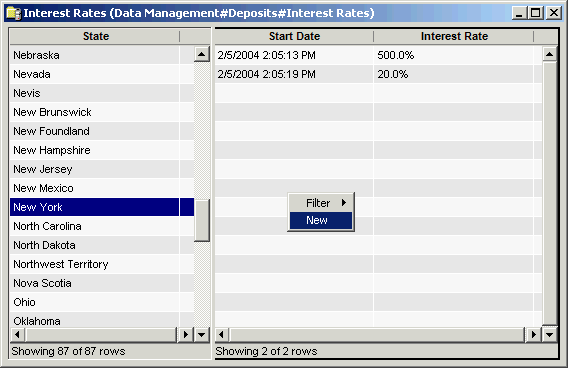568x368 pixels.
Task: Choose New from the context menu
Action: point(321,220)
